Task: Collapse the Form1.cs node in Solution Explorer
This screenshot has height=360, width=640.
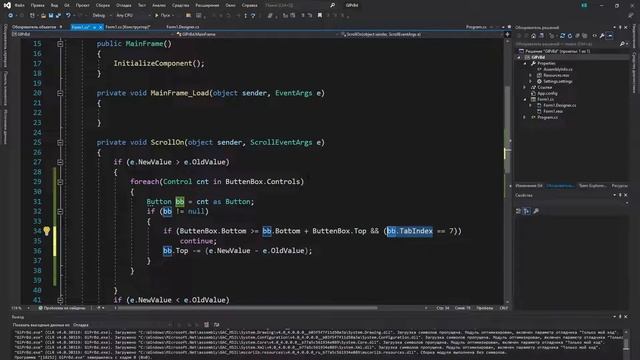Action: 525,99
